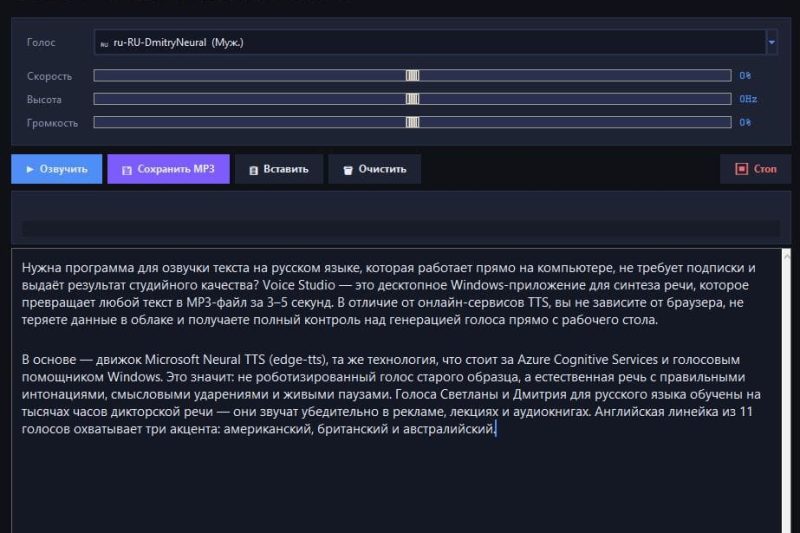Click the Высота value 0Hz
This screenshot has width=800, height=533.
pos(748,99)
